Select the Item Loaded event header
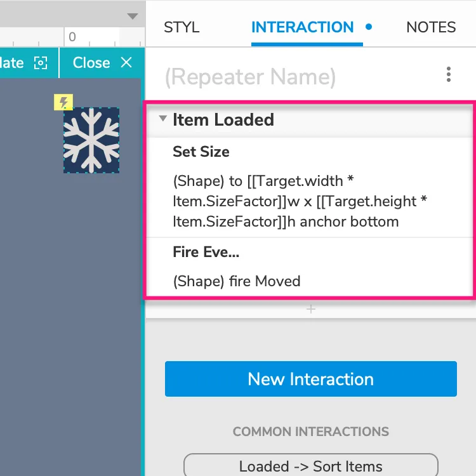Image resolution: width=476 pixels, height=476 pixels. (x=223, y=120)
